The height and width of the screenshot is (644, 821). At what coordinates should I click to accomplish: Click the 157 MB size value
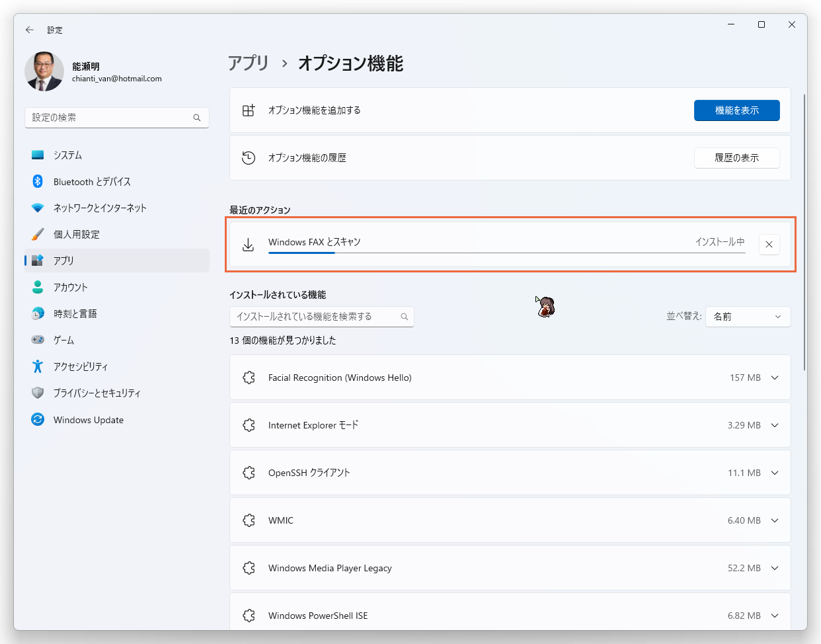745,378
